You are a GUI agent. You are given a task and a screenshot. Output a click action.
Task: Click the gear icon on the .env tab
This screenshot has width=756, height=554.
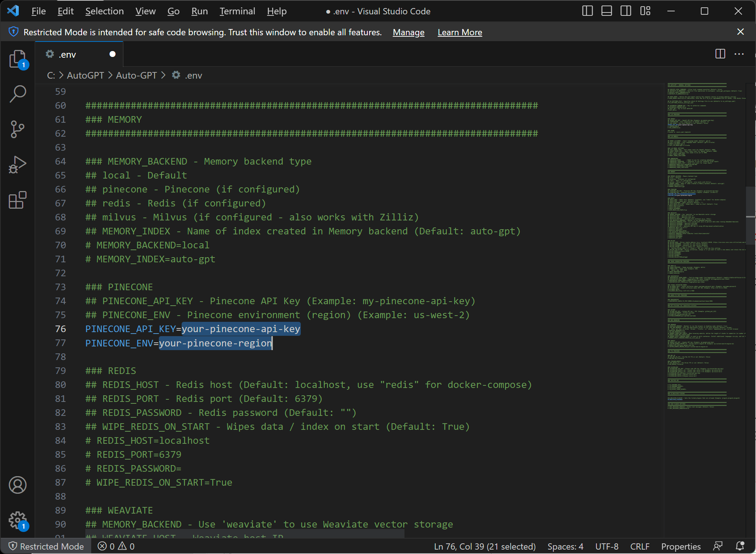coord(50,54)
